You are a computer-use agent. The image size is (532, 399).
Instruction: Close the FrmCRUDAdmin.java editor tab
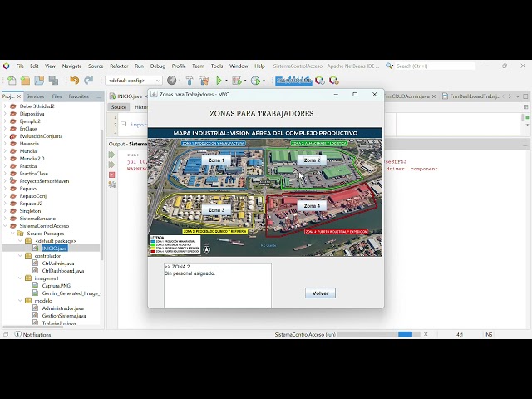[x=434, y=96]
